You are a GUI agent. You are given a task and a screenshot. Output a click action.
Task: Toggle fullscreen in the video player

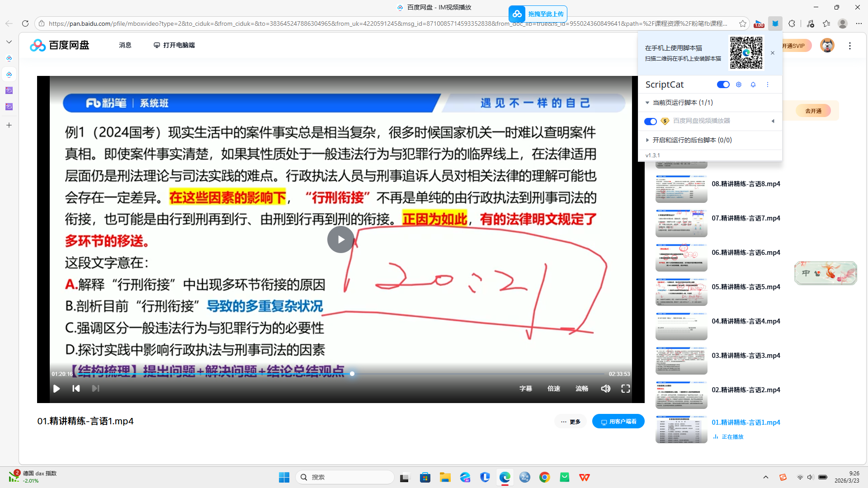(625, 388)
